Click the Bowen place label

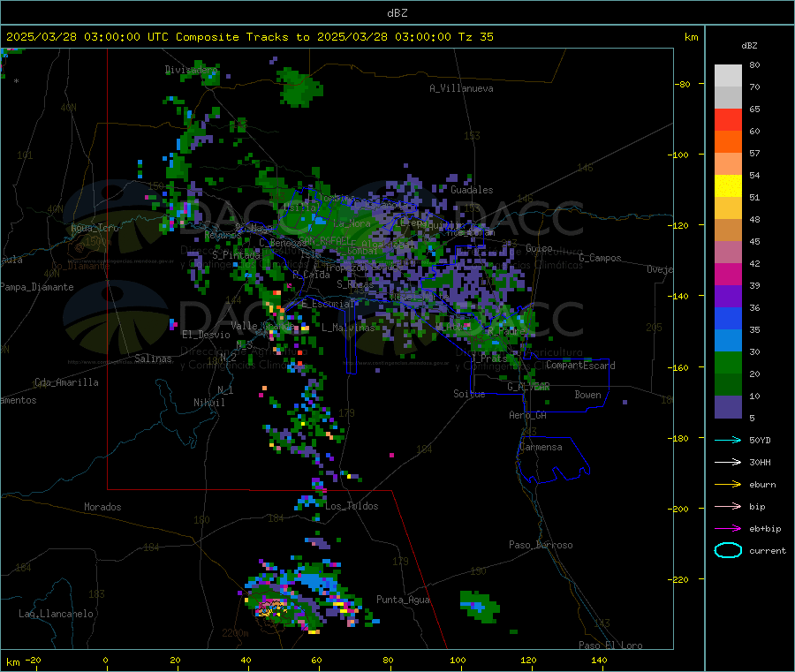[x=587, y=395]
